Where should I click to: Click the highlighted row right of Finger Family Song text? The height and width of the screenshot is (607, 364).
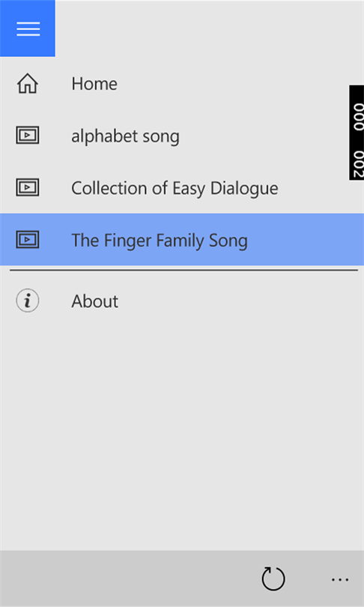coord(306,240)
